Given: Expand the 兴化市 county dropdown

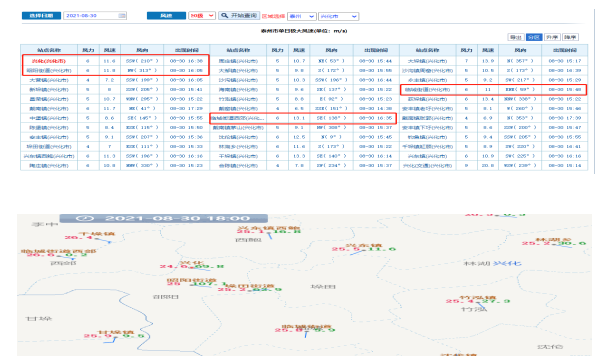Looking at the screenshot, I should click(339, 16).
